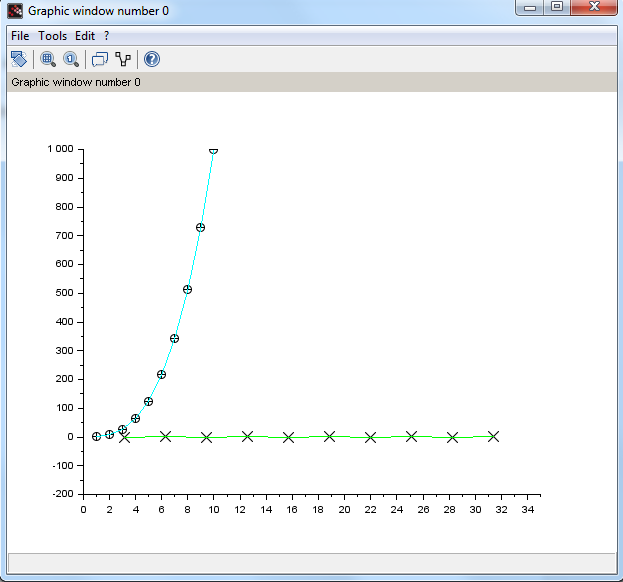
Task: Click the y-axis label '1 000'
Action: 60,149
